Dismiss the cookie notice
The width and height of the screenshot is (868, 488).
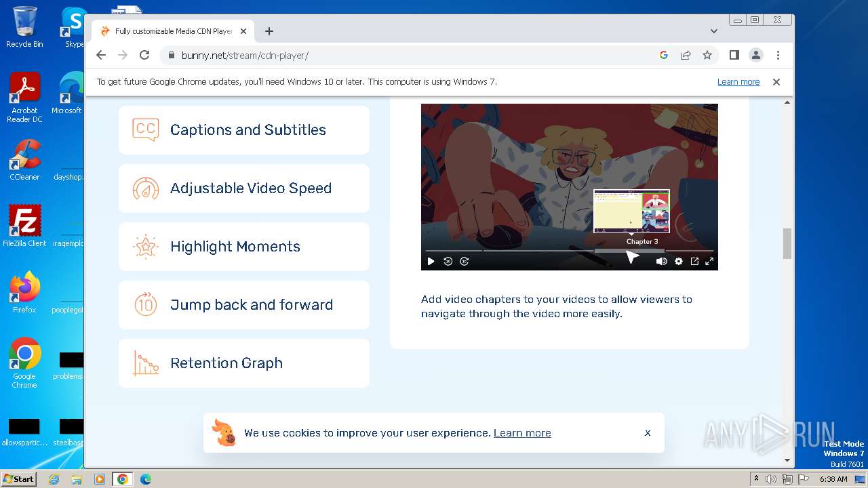click(648, 432)
